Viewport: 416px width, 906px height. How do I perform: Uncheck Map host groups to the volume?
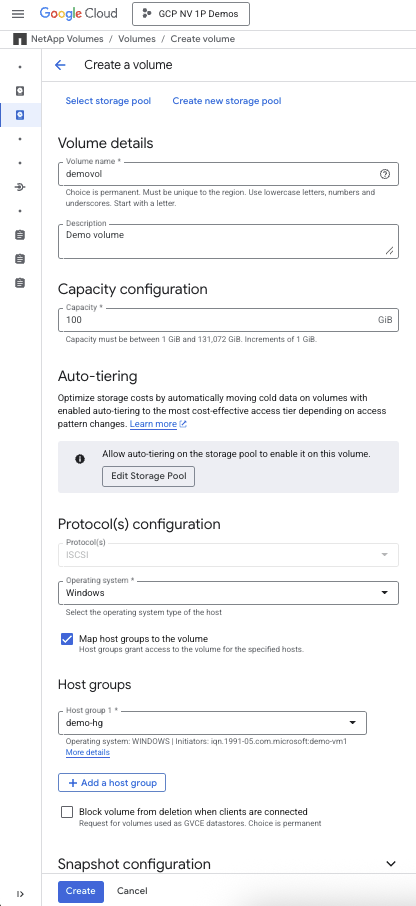tap(67, 639)
